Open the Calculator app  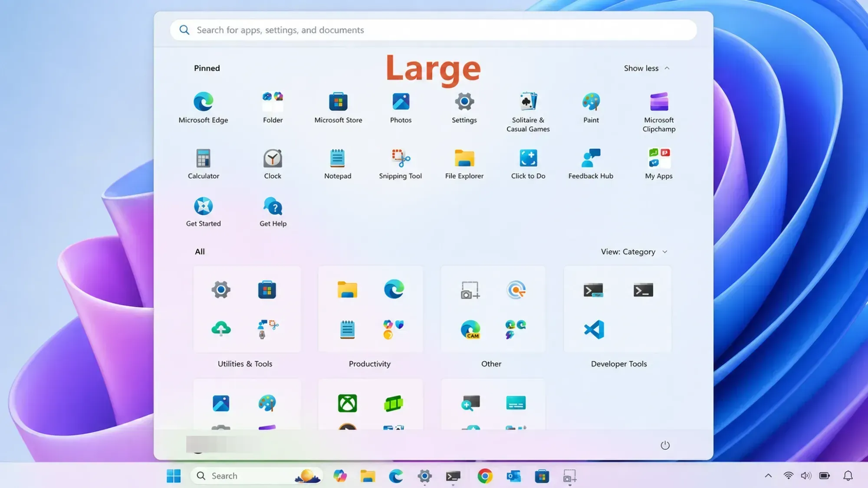[203, 164]
